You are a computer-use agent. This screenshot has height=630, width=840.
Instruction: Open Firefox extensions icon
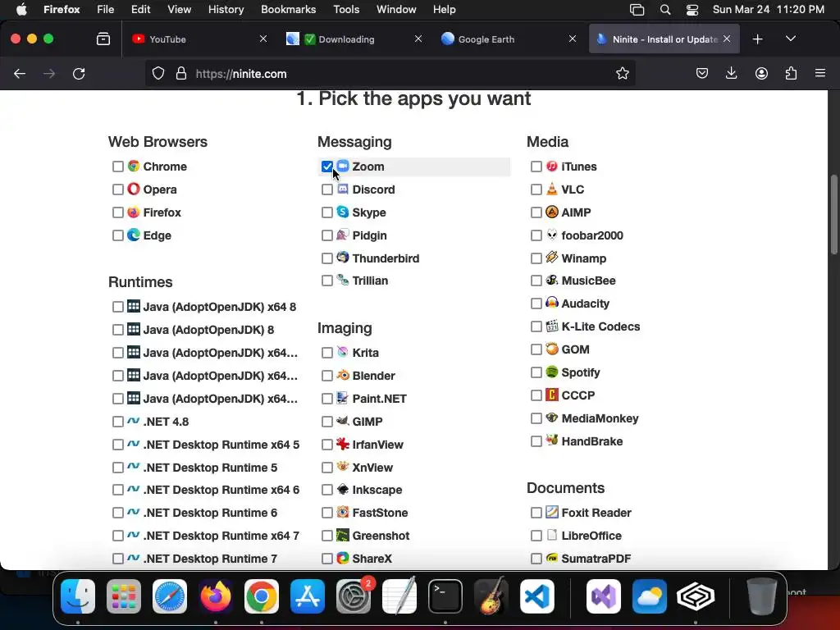point(791,73)
